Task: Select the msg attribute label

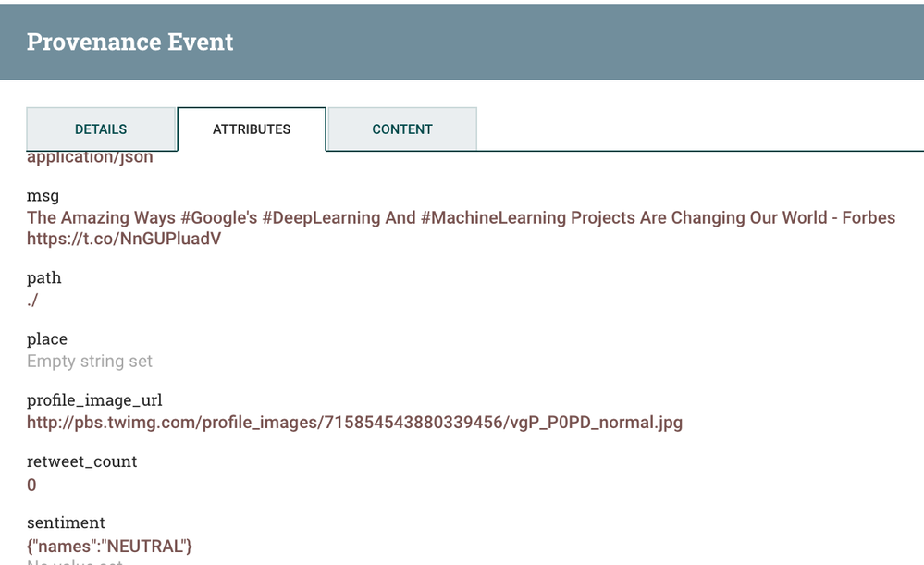Action: [43, 196]
